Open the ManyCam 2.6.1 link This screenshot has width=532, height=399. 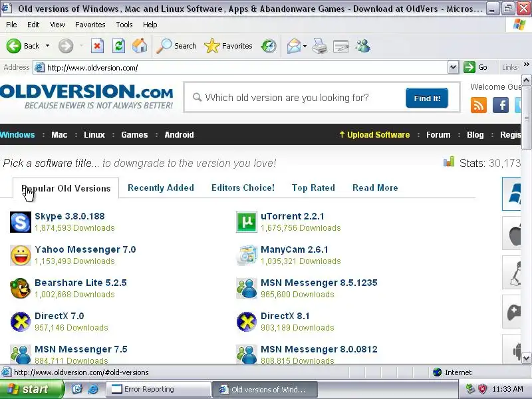pos(295,249)
